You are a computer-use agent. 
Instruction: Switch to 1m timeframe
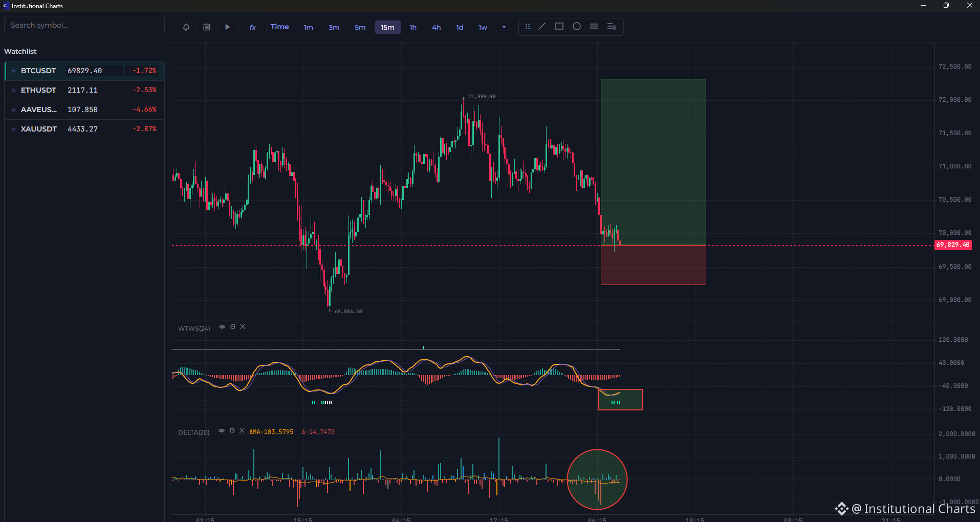pyautogui.click(x=308, y=27)
